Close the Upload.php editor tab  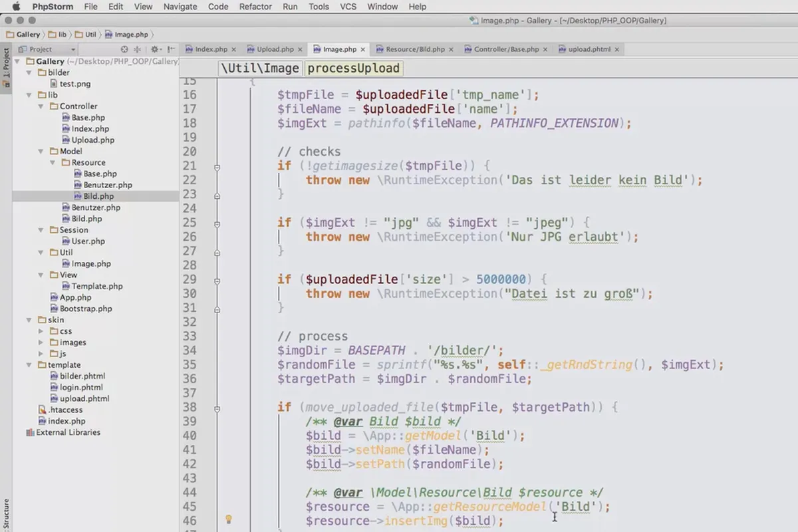pos(300,49)
